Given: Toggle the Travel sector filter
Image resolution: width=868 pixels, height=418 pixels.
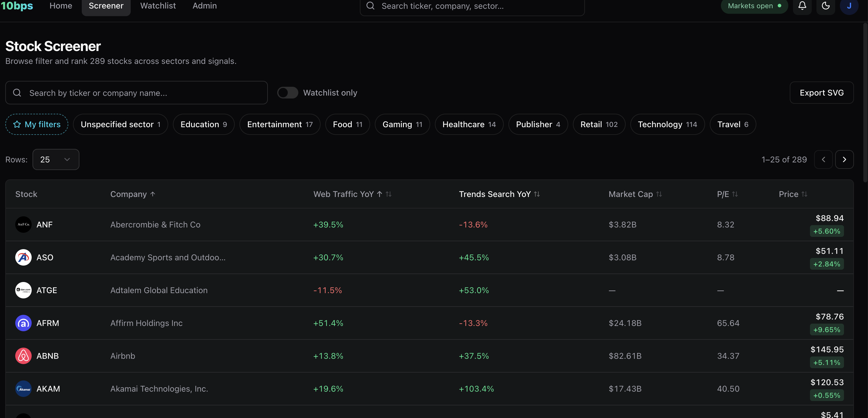Looking at the screenshot, I should point(733,124).
